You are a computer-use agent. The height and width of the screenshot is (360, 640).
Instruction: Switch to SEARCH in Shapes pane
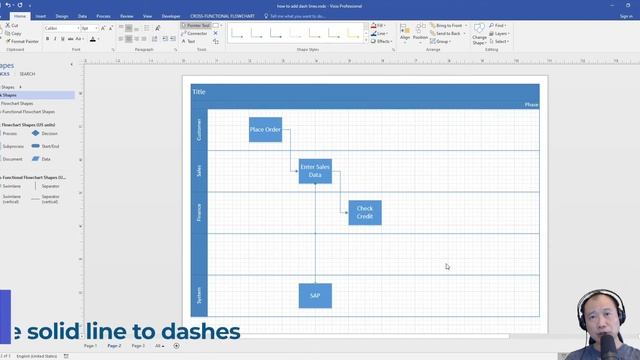coord(27,74)
